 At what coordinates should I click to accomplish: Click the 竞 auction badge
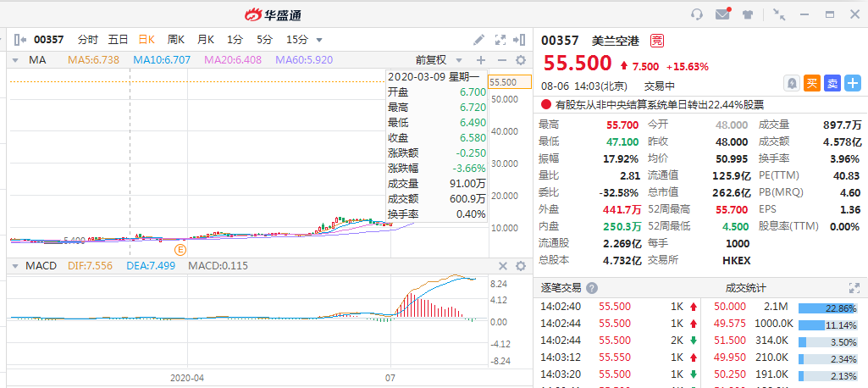[657, 40]
